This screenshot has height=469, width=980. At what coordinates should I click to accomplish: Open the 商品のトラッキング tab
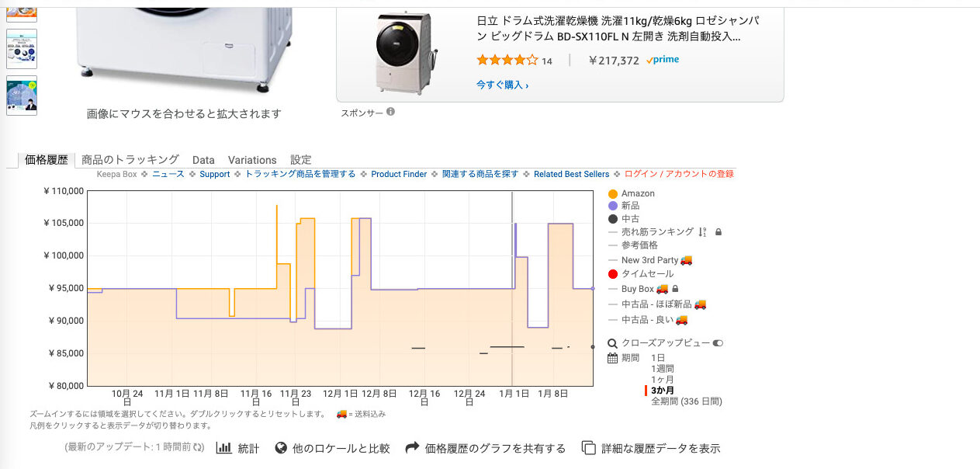(x=130, y=159)
